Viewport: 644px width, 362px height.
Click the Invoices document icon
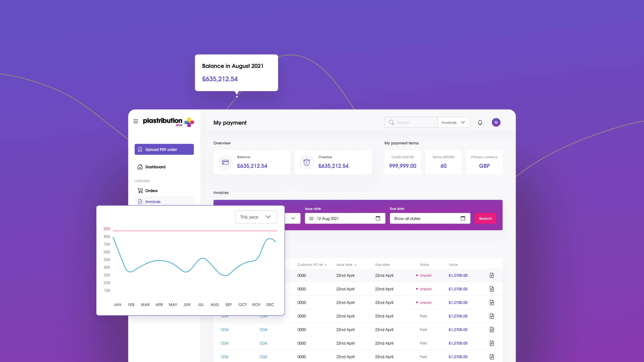[x=140, y=201]
